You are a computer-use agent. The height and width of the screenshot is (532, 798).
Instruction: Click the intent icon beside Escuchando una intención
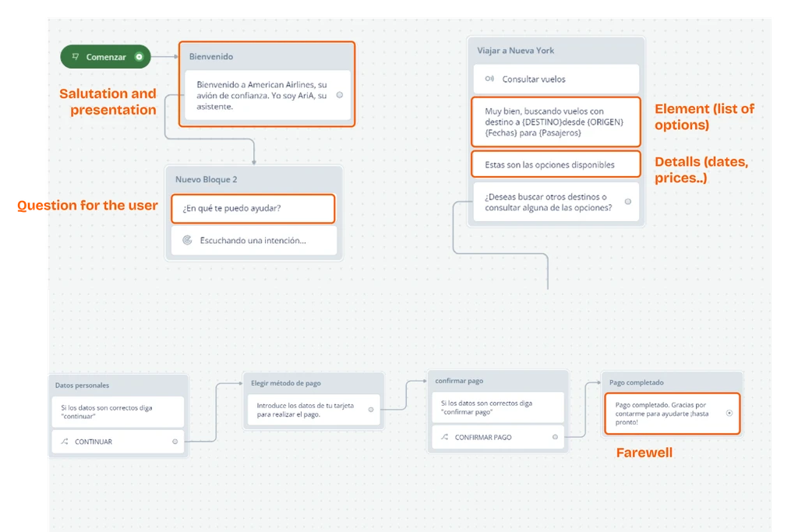(187, 241)
